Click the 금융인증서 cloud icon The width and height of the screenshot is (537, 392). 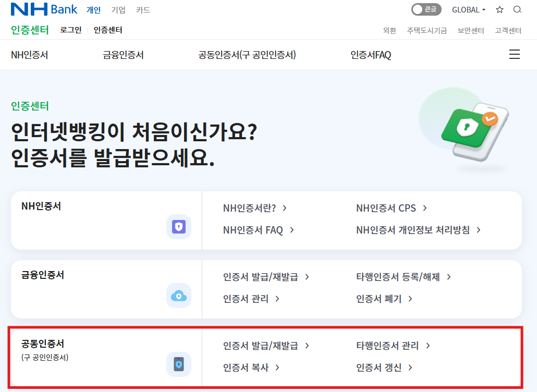tap(179, 296)
